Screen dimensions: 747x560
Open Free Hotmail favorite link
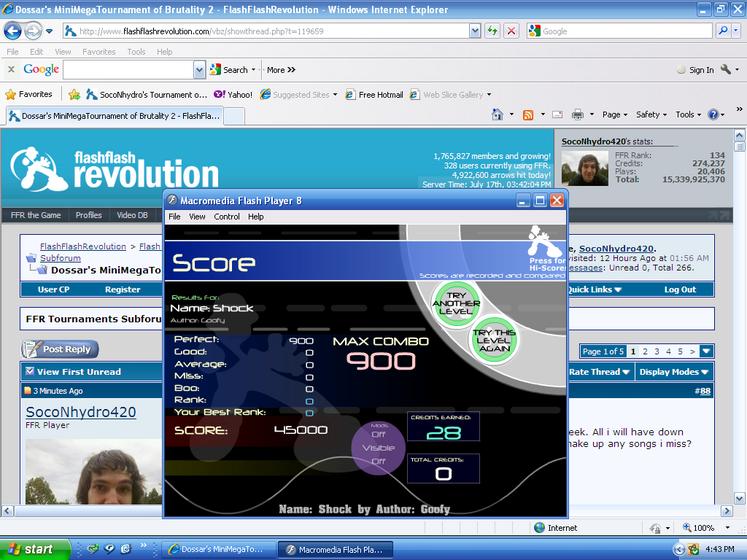[x=374, y=94]
